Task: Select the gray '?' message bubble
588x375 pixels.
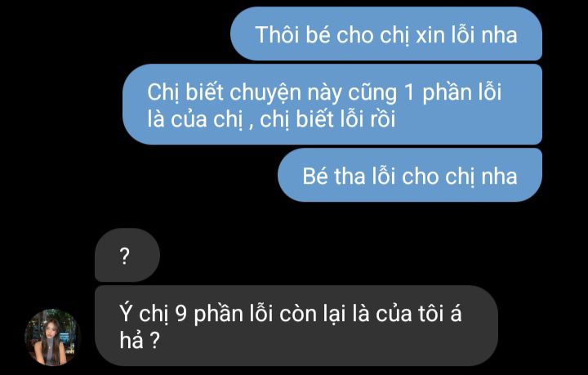Action: tap(127, 255)
